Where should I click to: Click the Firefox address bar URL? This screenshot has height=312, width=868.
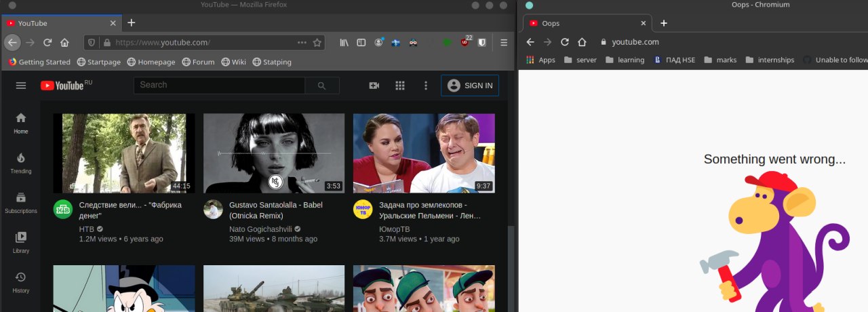(x=163, y=42)
